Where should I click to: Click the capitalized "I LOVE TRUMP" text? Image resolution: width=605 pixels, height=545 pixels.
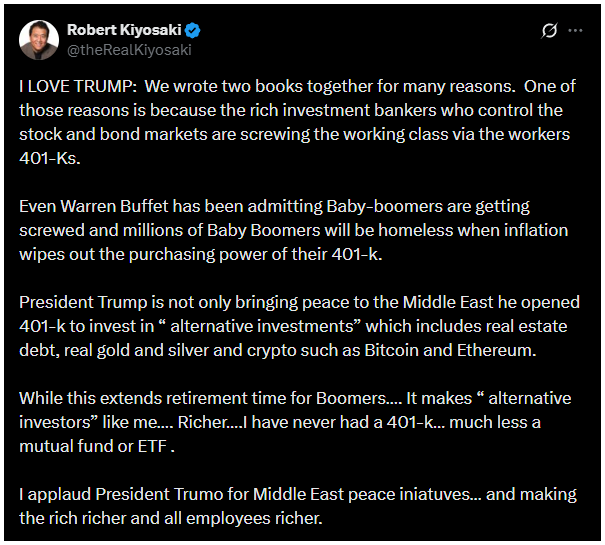(67, 86)
